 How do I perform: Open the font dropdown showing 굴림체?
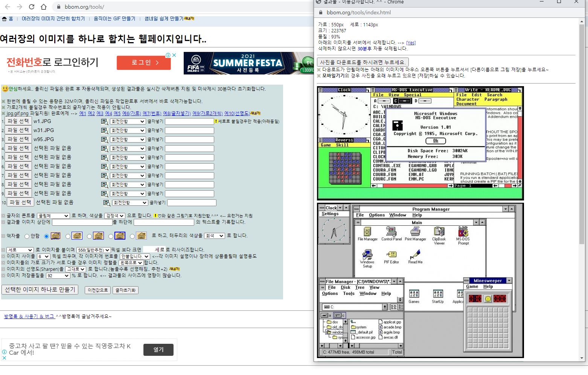pos(53,216)
